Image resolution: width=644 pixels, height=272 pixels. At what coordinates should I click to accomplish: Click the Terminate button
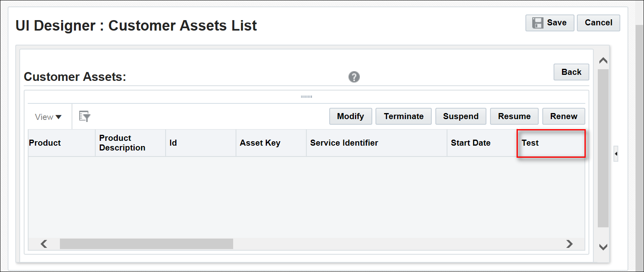(403, 116)
